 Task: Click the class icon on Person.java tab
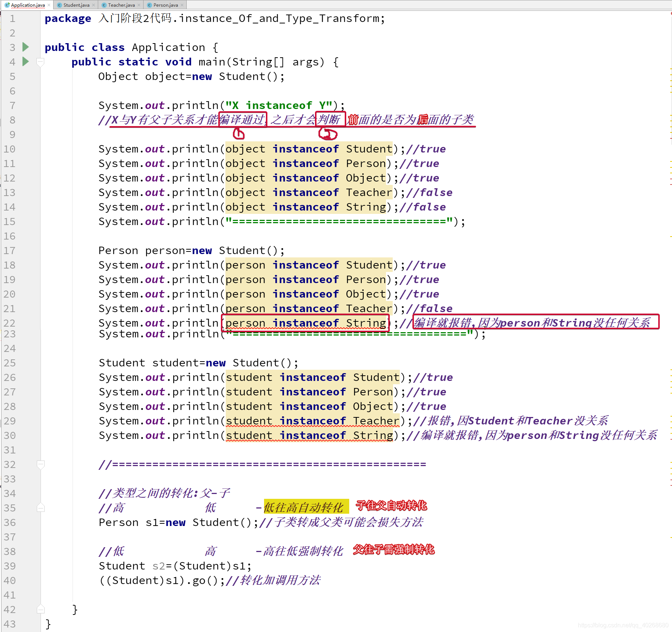149,5
